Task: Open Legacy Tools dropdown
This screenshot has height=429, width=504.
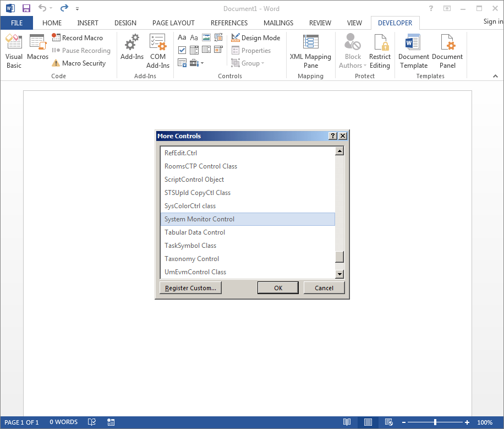Action: 196,63
